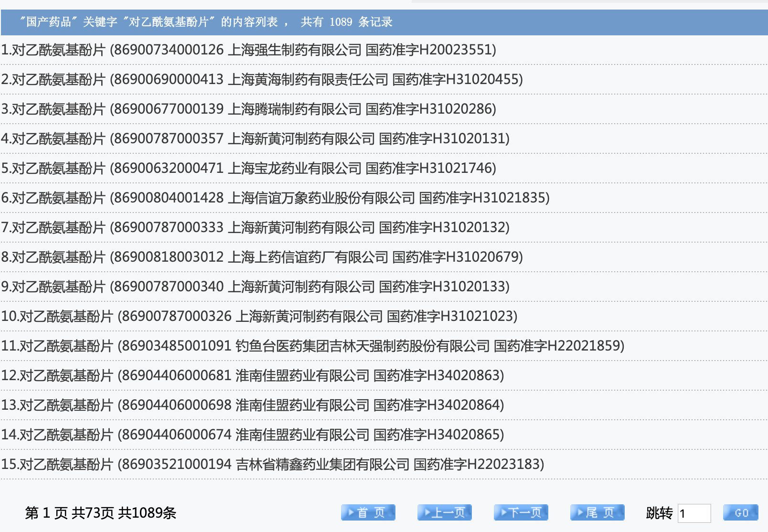The height and width of the screenshot is (532, 768).
Task: Open the 淮南佳盟药业 entry numbered H34020863
Action: click(252, 375)
